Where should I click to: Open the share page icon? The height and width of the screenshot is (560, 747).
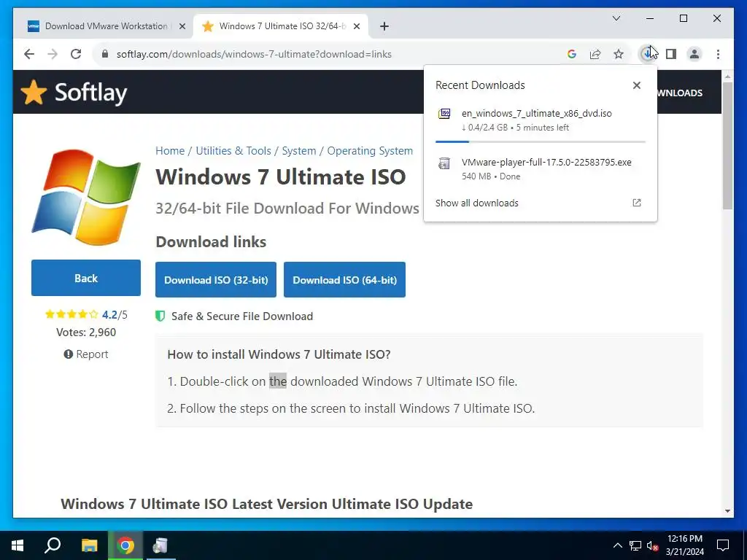pyautogui.click(x=595, y=54)
